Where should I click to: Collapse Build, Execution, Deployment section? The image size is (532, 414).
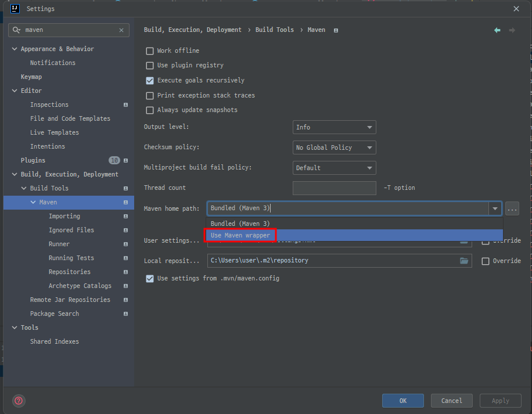(15, 174)
